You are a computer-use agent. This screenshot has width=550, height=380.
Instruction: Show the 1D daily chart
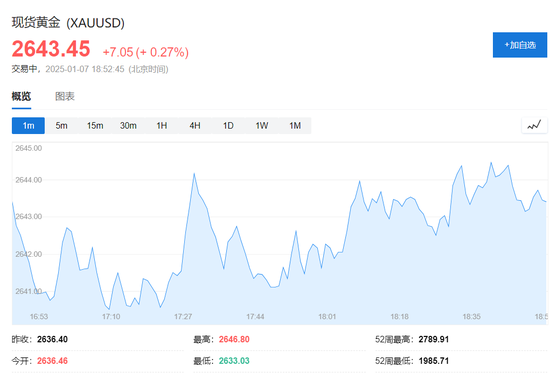228,126
